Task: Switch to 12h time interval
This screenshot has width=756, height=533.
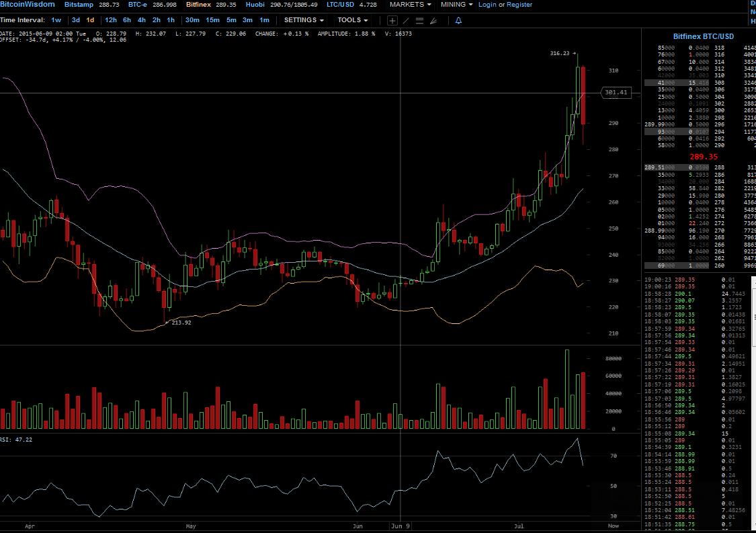Action: tap(111, 20)
